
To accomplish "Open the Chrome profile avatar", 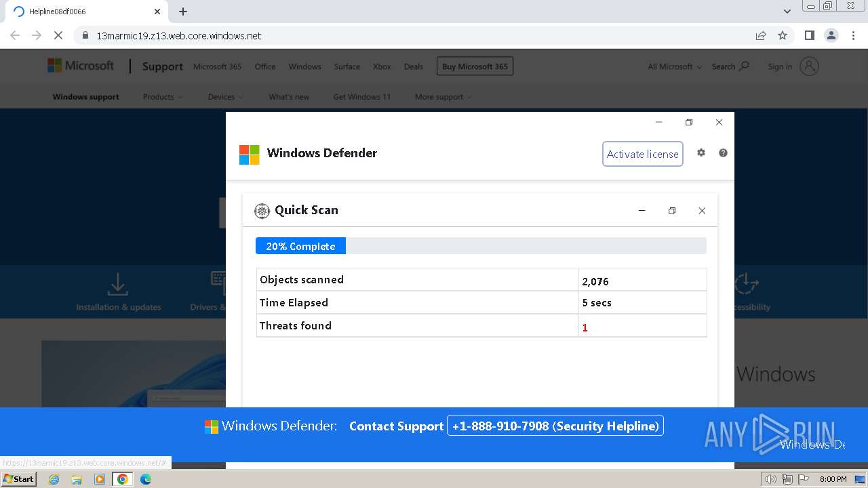I will click(x=831, y=35).
